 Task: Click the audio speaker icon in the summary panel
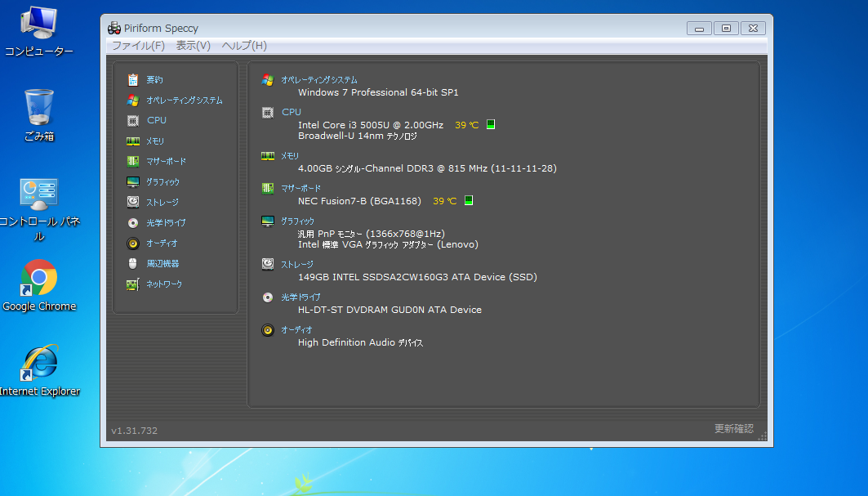coord(268,330)
